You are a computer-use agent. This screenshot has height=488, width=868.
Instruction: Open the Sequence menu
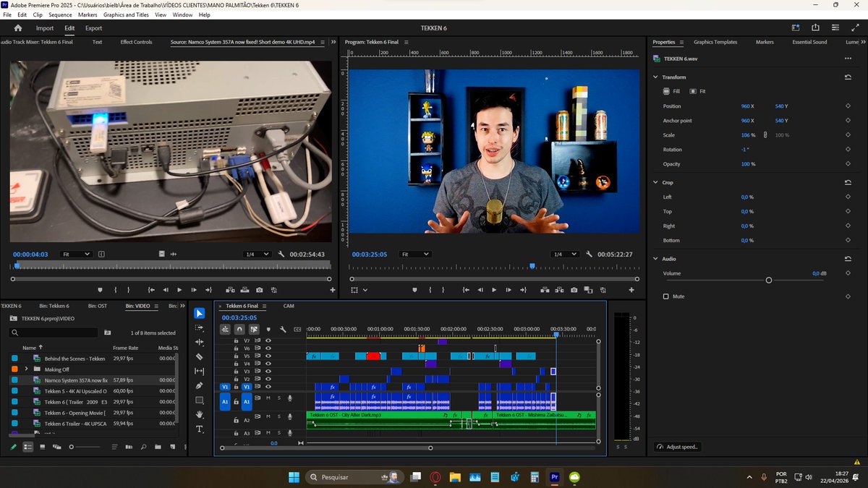[x=60, y=14]
